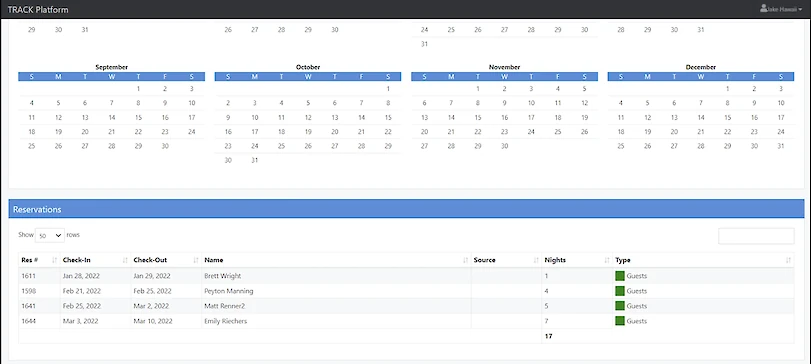Click the Reservations panel header
The height and width of the screenshot is (364, 811).
[x=407, y=209]
